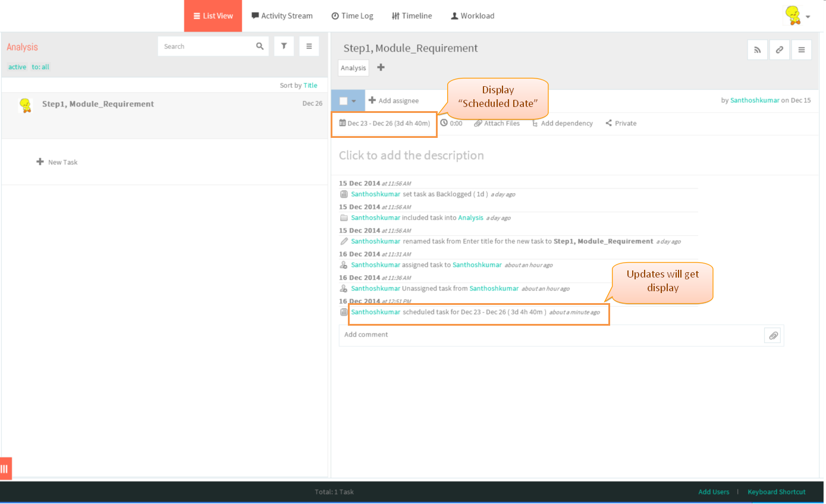The image size is (826, 504).
Task: Open the user avatar dropdown menu
Action: (797, 15)
